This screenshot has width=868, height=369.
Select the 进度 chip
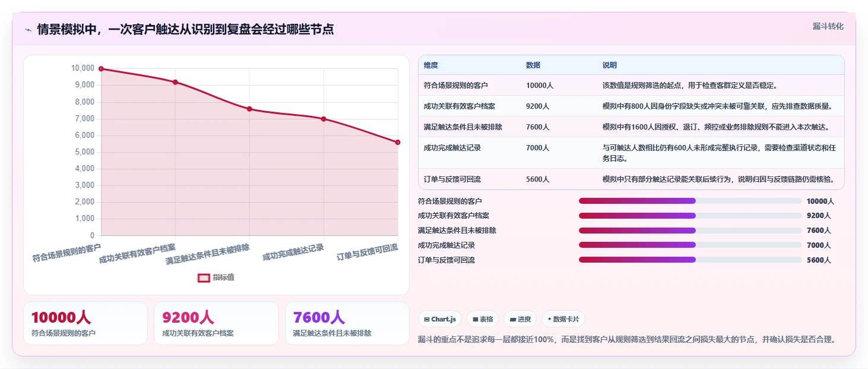pyautogui.click(x=520, y=319)
